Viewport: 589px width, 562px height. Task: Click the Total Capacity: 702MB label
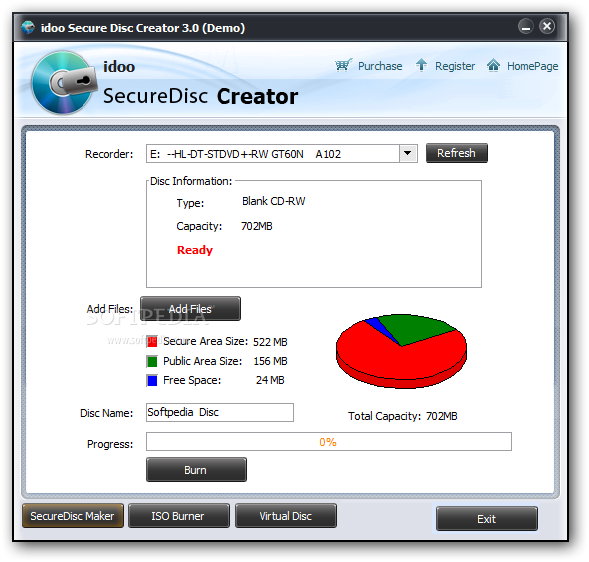pos(403,416)
